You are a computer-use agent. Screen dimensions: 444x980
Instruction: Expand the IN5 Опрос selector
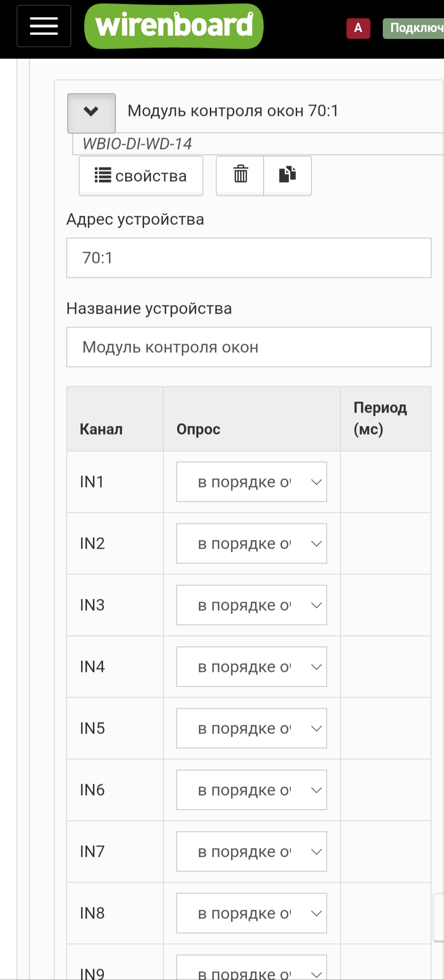point(252,728)
